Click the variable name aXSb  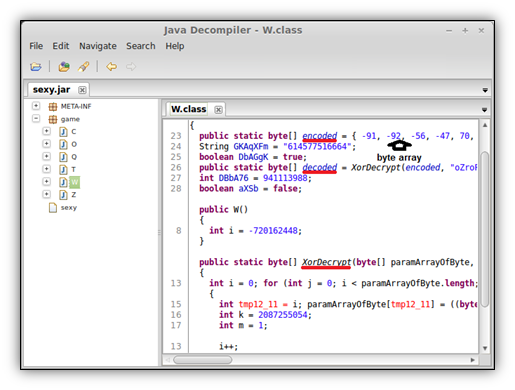(248, 189)
